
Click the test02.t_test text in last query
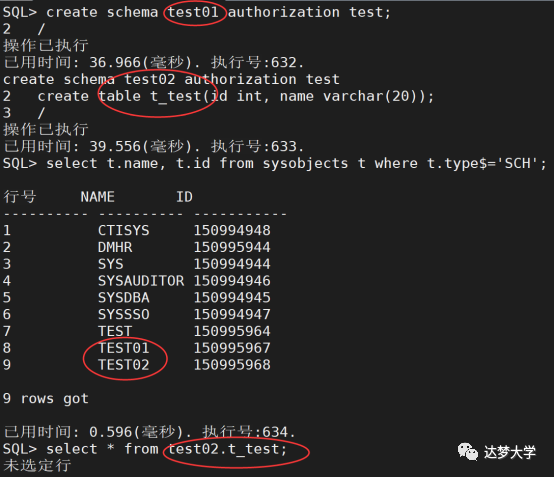227,449
